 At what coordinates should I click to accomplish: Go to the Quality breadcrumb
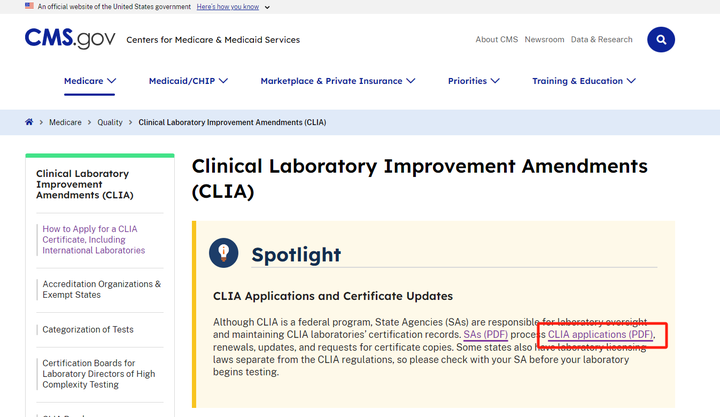[110, 122]
